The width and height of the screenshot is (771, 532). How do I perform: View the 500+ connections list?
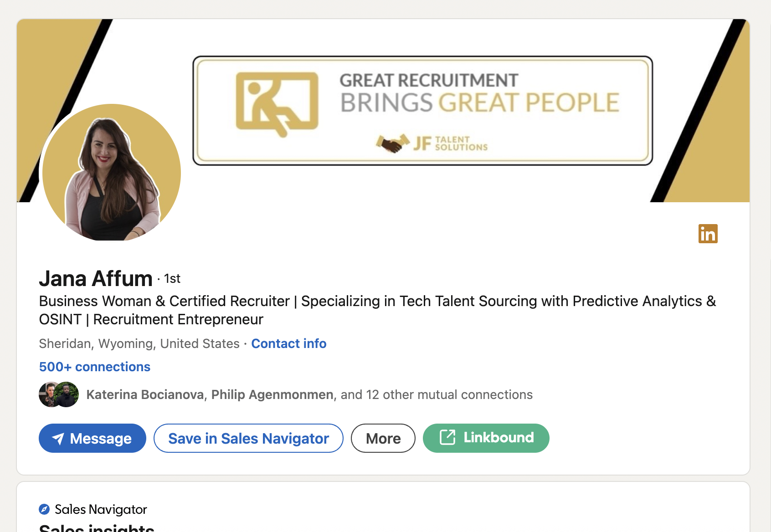[95, 367]
